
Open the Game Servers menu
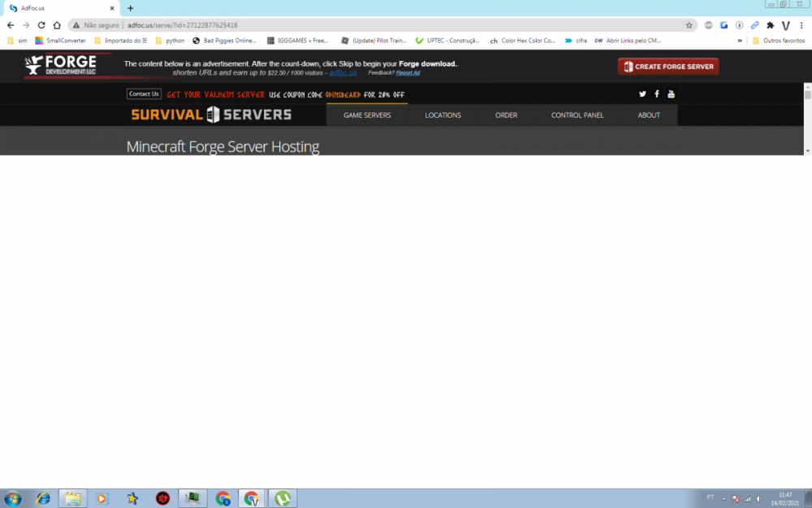367,115
